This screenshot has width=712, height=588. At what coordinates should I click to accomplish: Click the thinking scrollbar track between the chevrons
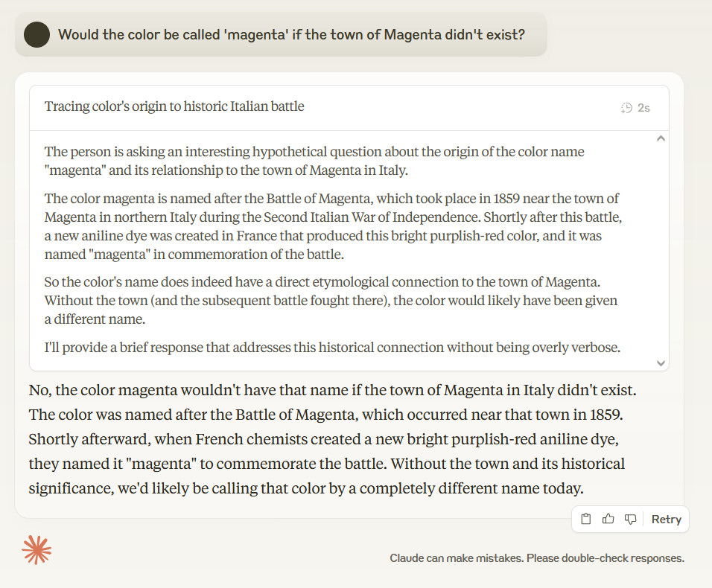pos(661,250)
